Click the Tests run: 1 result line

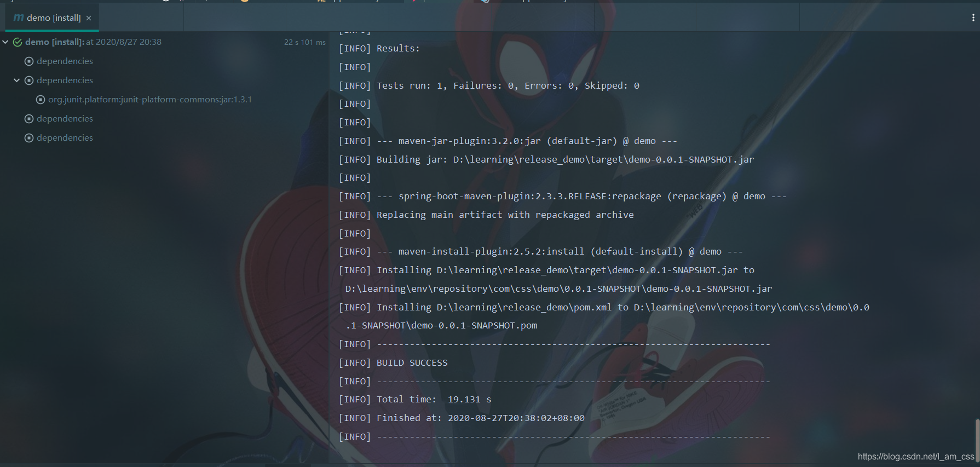tap(489, 86)
